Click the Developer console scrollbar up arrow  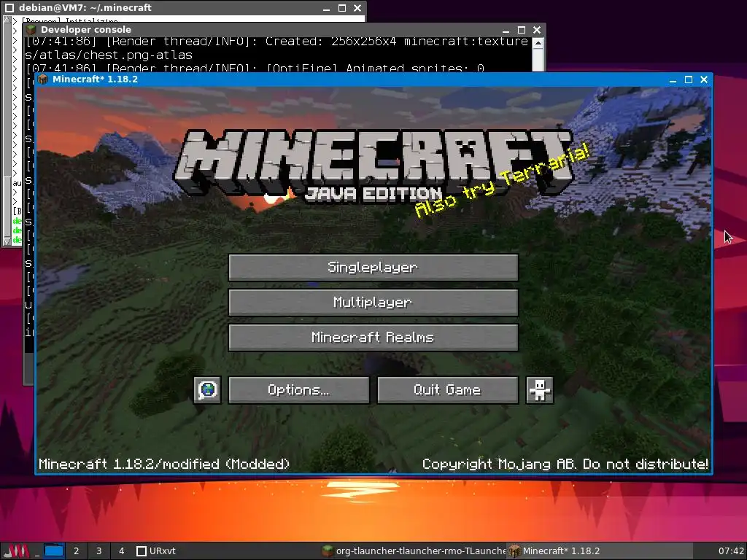tap(538, 43)
